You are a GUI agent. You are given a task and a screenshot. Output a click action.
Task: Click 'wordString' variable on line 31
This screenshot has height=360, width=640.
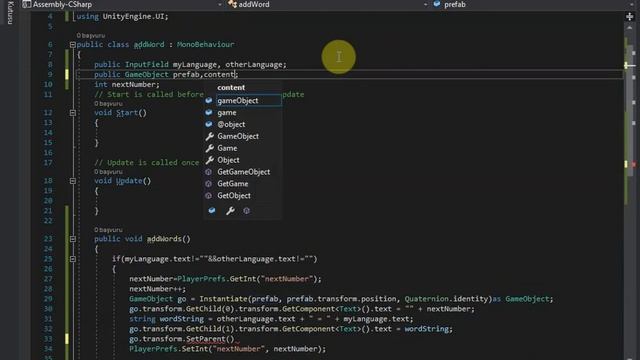[182, 319]
